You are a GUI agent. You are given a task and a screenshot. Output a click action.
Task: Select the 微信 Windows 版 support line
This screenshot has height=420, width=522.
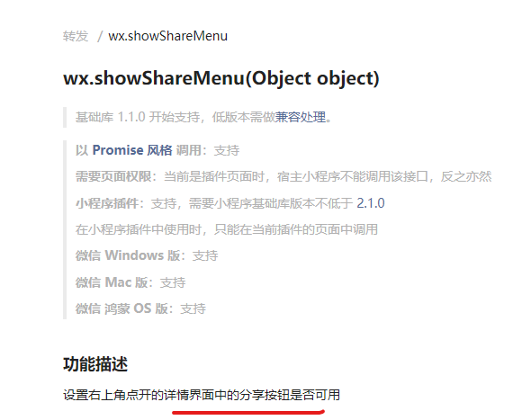click(147, 255)
